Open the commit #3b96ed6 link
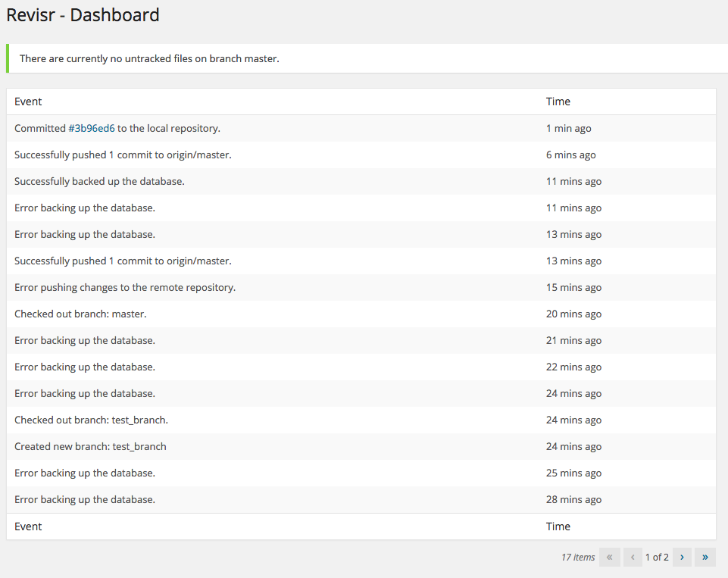The height and width of the screenshot is (578, 728). click(x=92, y=129)
